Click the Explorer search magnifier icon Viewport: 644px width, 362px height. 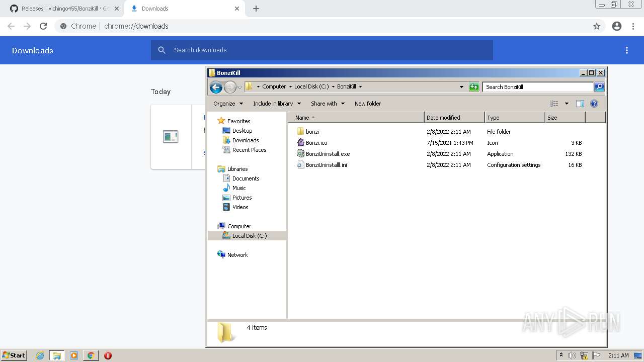[599, 87]
